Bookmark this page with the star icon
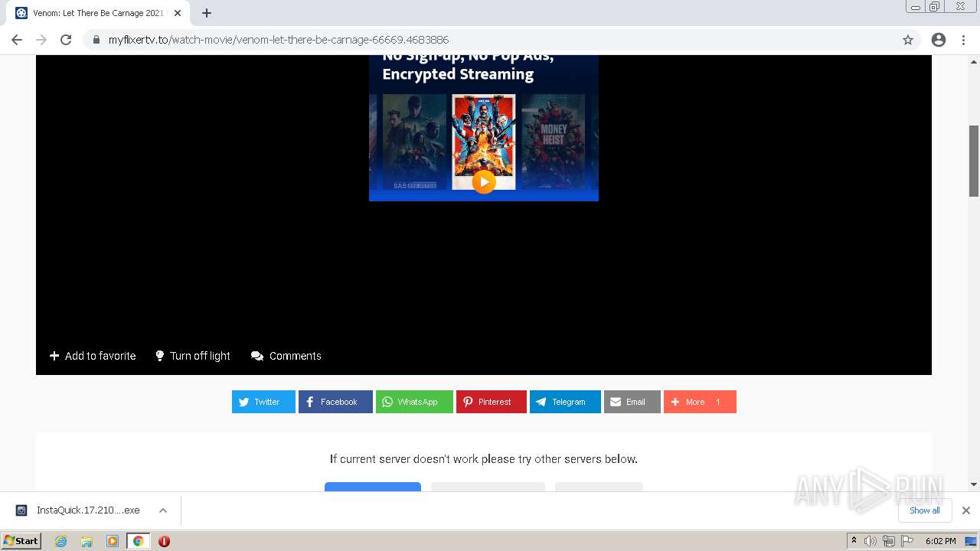The width and height of the screenshot is (980, 551). (908, 40)
